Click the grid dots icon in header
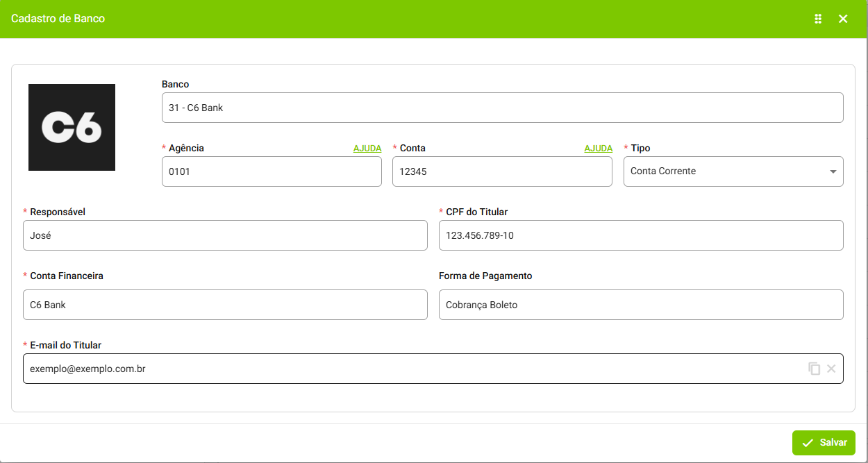The width and height of the screenshot is (868, 463). click(818, 19)
